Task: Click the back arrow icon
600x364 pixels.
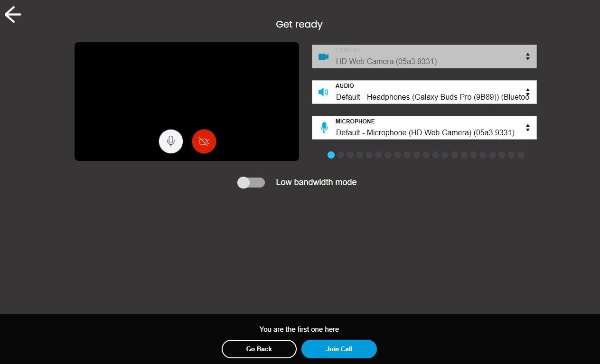Action: tap(13, 14)
